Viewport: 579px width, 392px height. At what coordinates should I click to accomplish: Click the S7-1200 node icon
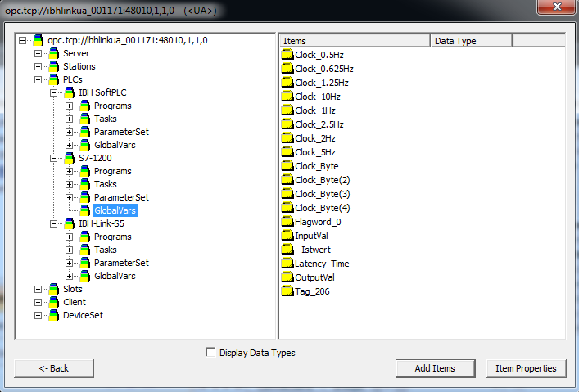click(x=69, y=158)
